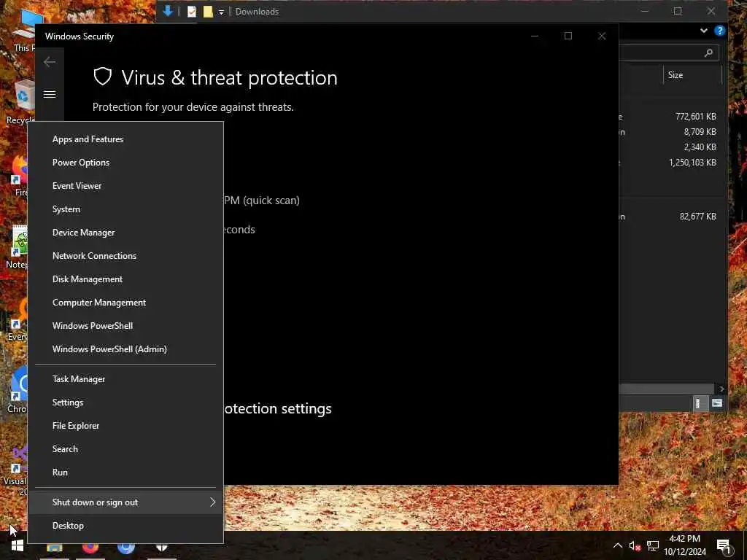Close the Windows Security window

tap(602, 36)
